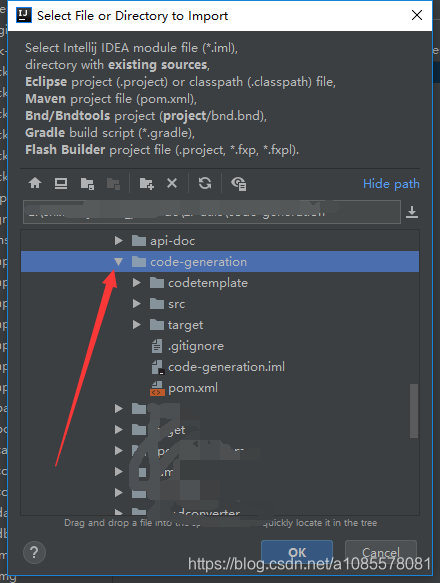Open help with the question mark button
Image resolution: width=440 pixels, height=583 pixels.
pos(34,553)
